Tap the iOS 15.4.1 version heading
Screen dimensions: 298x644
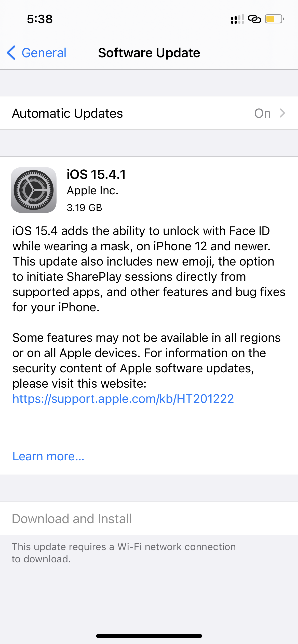pos(96,174)
